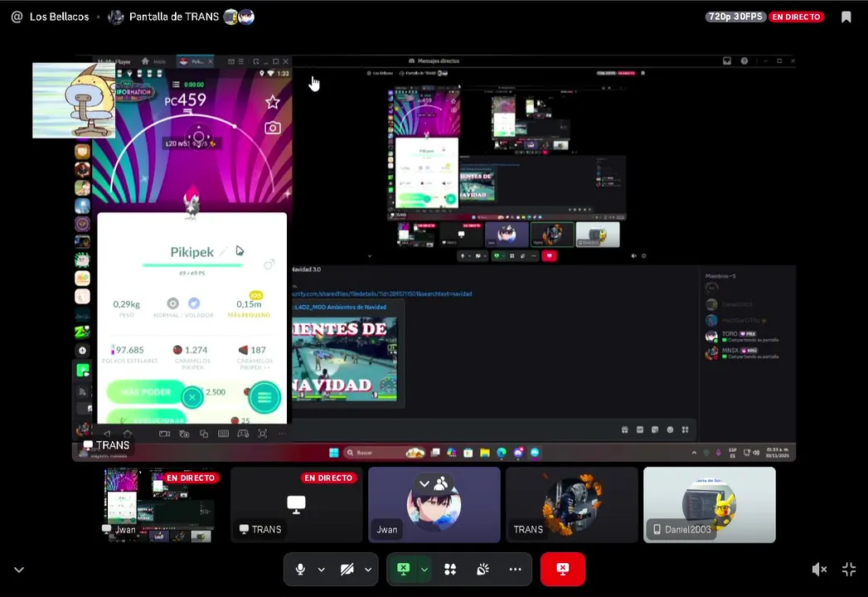Image resolution: width=868 pixels, height=597 pixels.
Task: Click the emulator screenshot crop icon
Action: [263, 434]
